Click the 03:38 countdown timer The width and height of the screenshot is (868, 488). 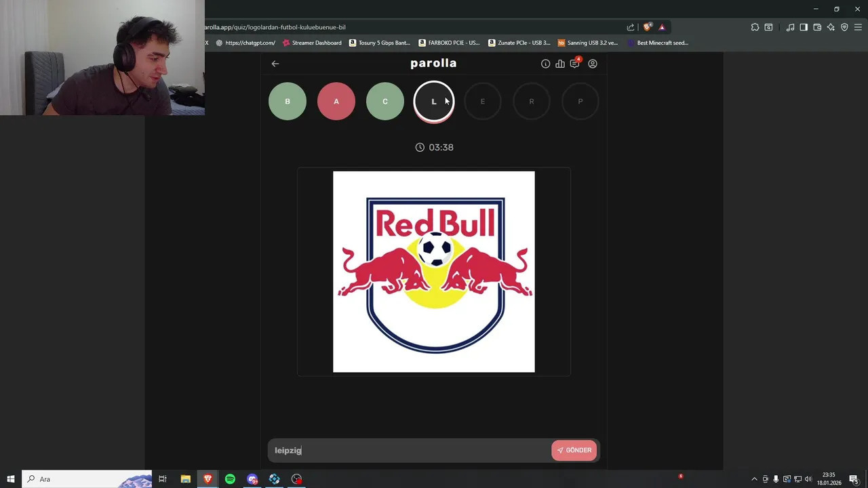click(434, 147)
